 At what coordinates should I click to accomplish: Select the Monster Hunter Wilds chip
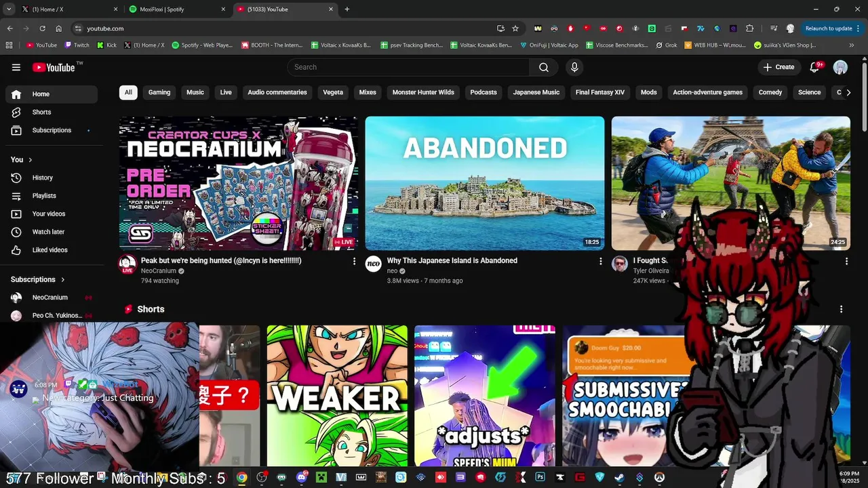(x=423, y=92)
